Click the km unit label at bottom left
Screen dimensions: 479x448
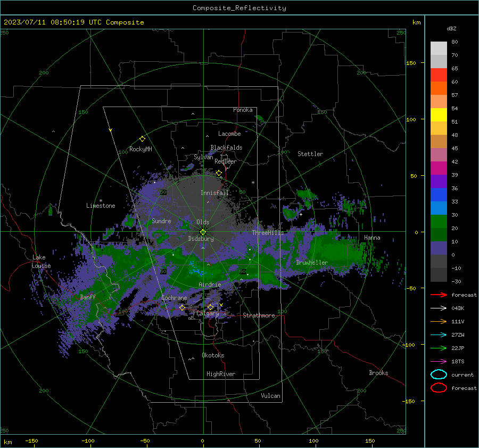click(8, 442)
